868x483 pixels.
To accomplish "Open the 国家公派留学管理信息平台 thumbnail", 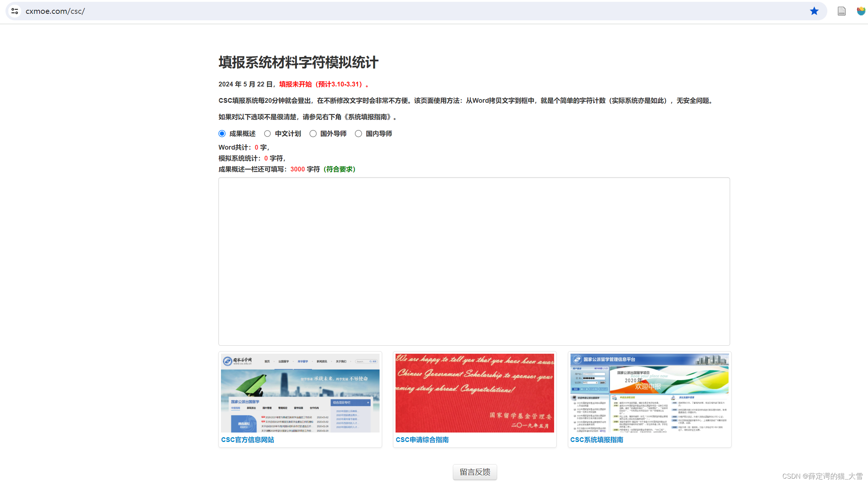I will coord(649,393).
